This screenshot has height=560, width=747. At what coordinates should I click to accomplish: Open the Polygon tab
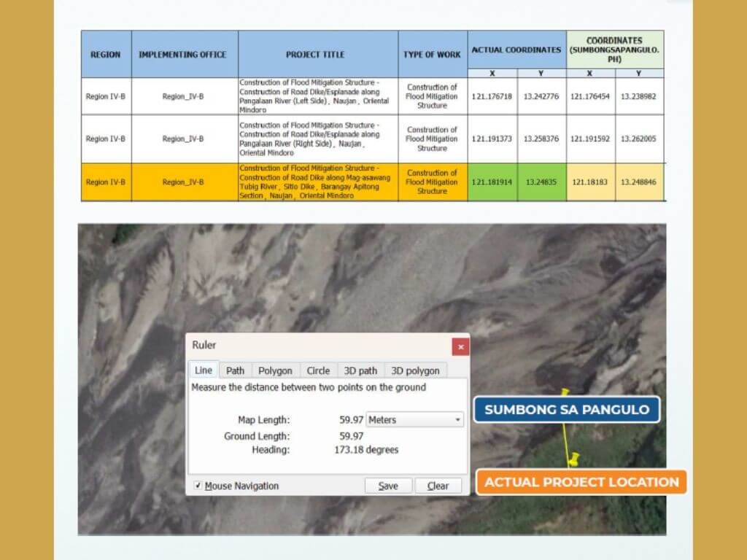pos(275,370)
